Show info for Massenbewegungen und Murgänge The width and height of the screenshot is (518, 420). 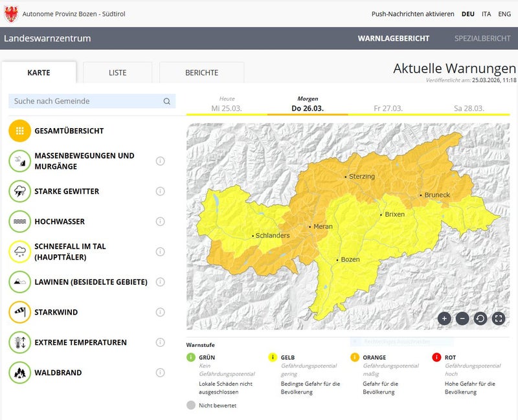161,161
